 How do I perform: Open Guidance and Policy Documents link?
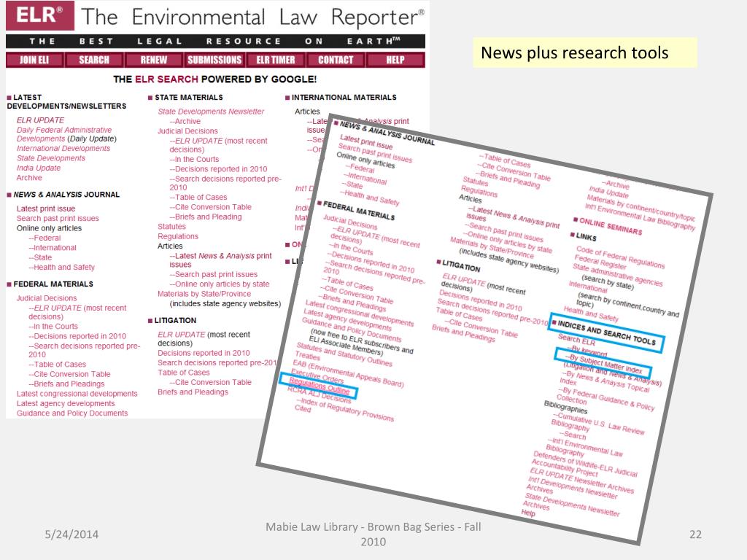pyautogui.click(x=72, y=413)
